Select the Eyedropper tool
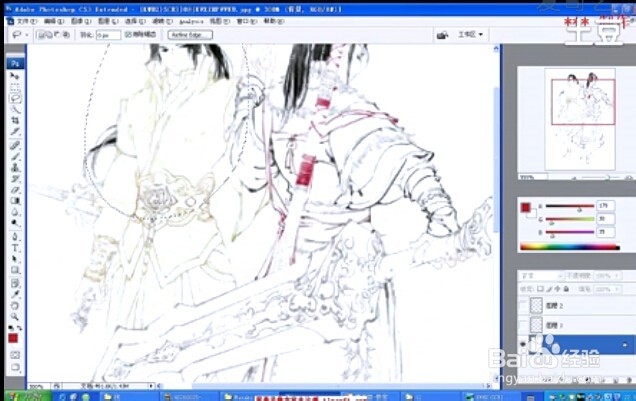Image resolution: width=636 pixels, height=401 pixels. coord(15,294)
